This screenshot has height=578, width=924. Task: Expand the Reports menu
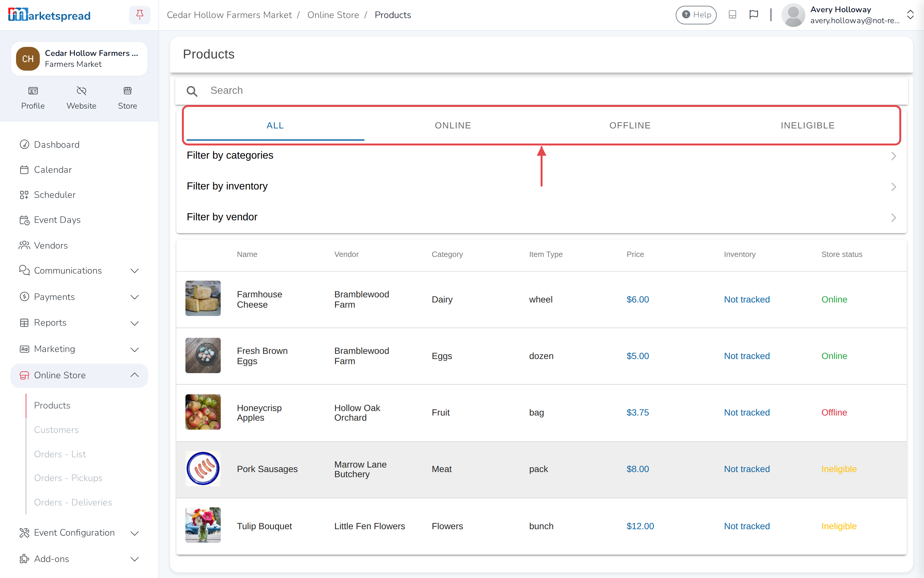click(79, 323)
